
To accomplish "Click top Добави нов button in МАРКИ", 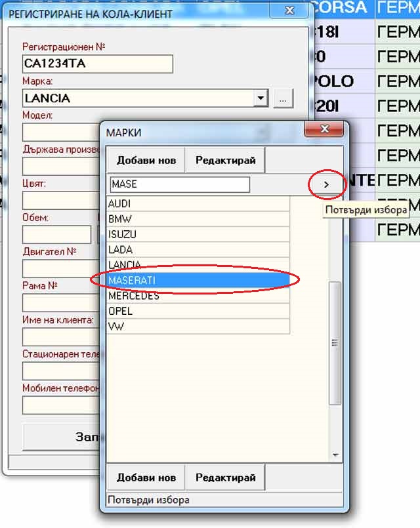I will point(146,160).
